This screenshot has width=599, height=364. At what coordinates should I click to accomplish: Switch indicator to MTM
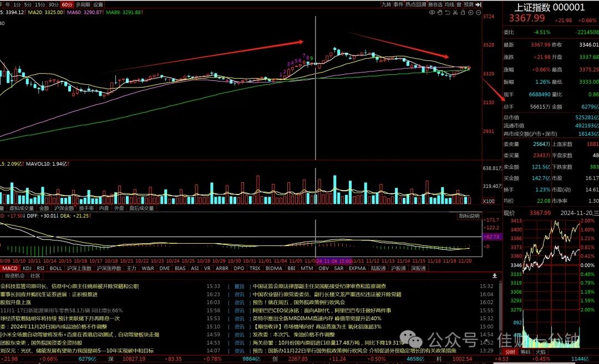[306, 268]
